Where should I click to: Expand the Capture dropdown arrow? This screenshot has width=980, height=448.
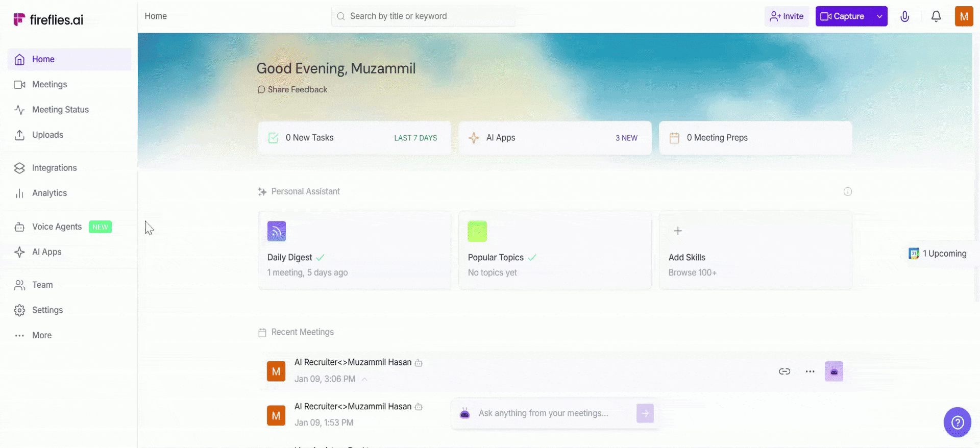click(x=879, y=16)
